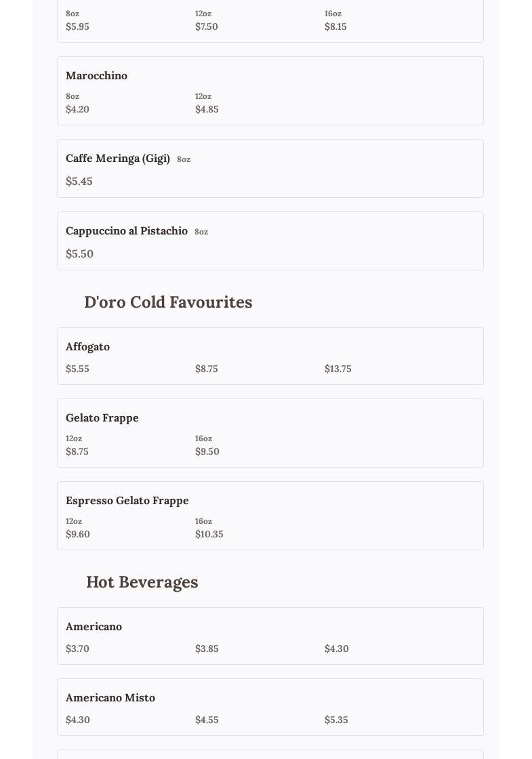The width and height of the screenshot is (532, 759).
Task: Click the D'oro Cold Favourites section heading
Action: point(168,302)
